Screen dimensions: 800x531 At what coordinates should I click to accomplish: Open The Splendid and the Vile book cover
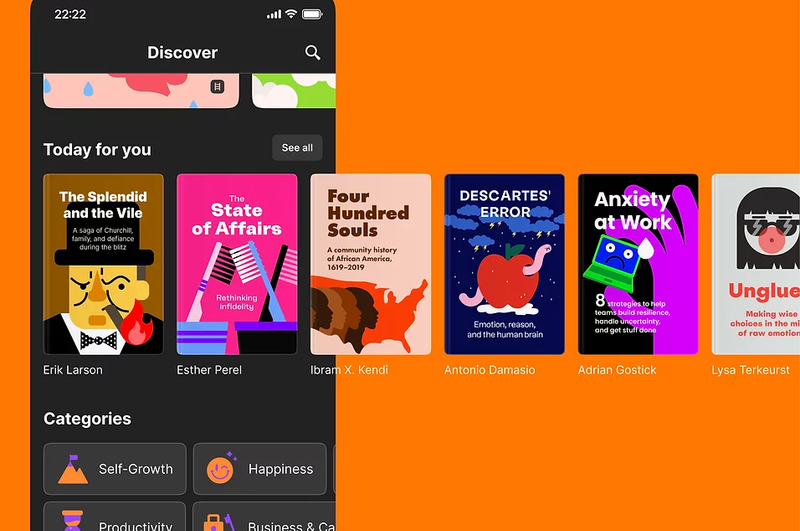(104, 264)
